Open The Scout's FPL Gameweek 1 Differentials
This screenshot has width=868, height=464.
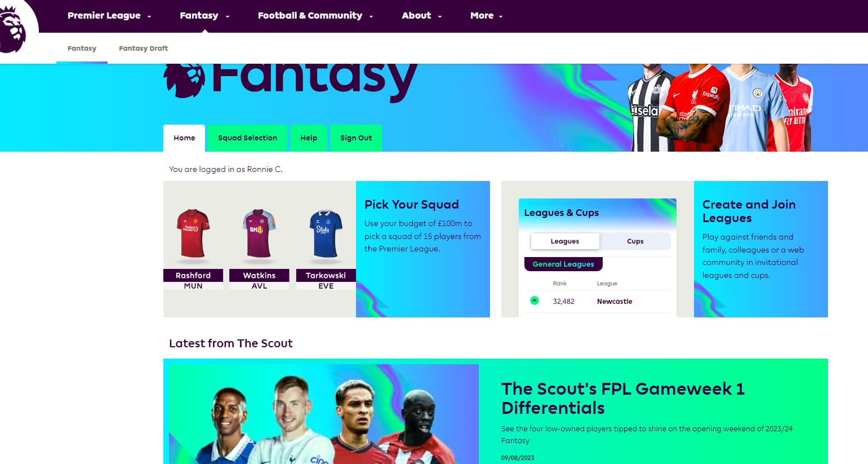pos(623,398)
